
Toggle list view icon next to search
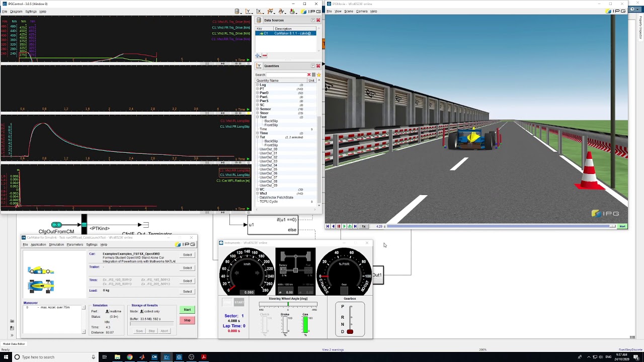[313, 75]
